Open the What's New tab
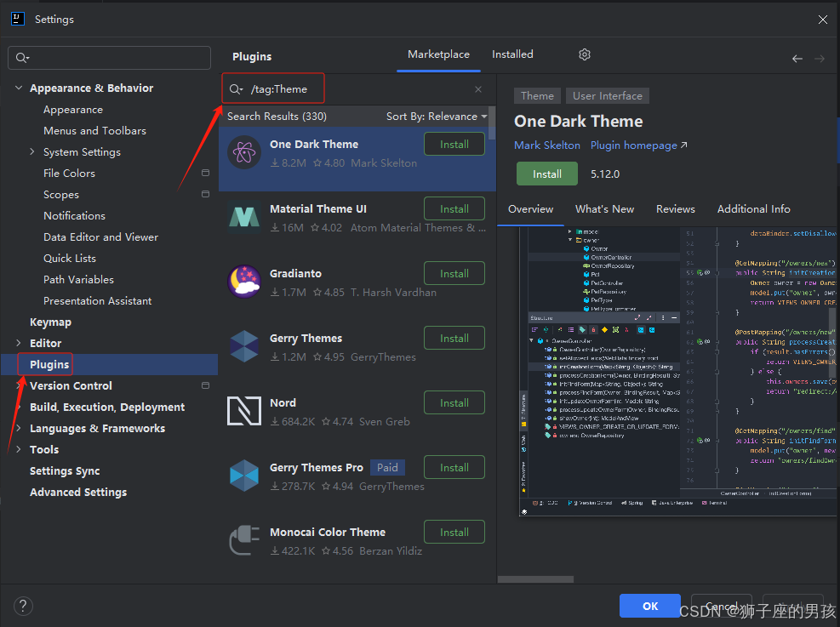The height and width of the screenshot is (627, 840). click(604, 209)
